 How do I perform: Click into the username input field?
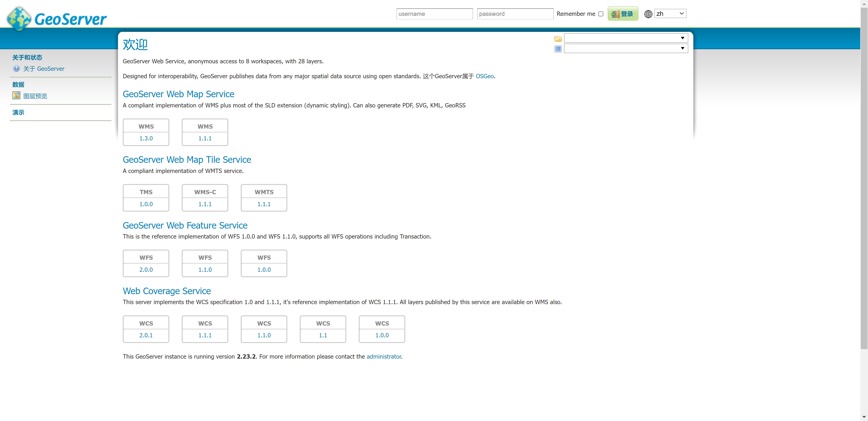(434, 14)
